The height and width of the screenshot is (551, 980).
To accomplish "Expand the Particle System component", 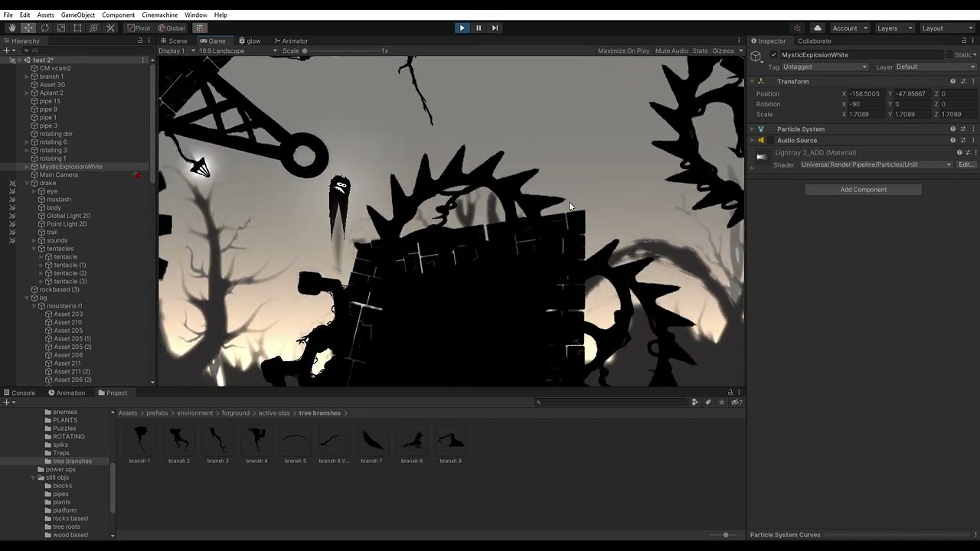I will 752,129.
